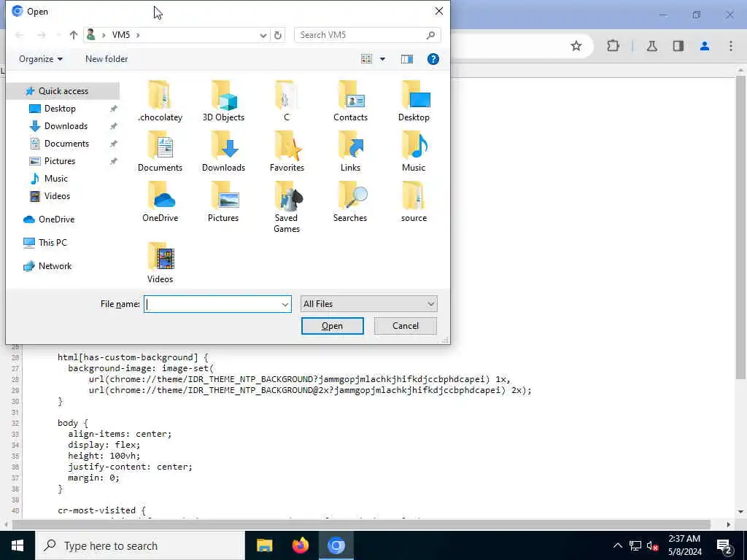Image resolution: width=747 pixels, height=560 pixels.
Task: Open the .chocolatey folder
Action: click(160, 101)
